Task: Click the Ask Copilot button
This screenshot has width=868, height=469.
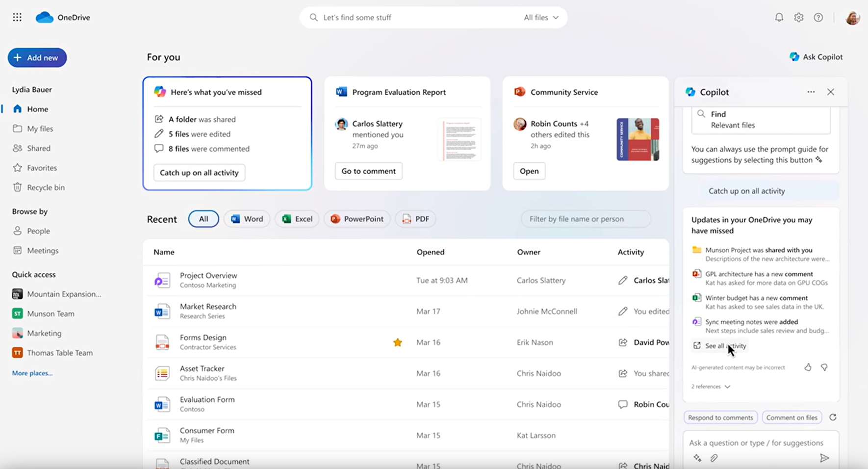Action: pos(816,57)
